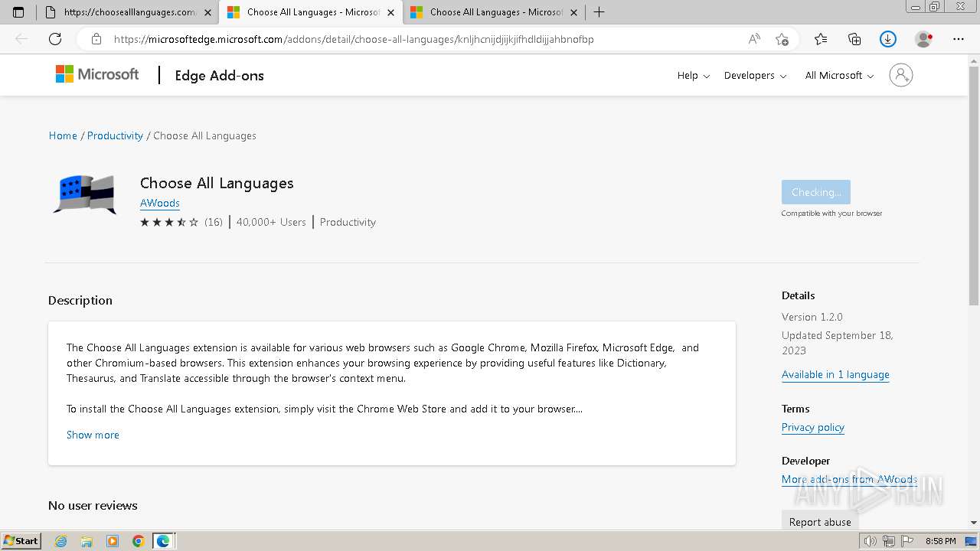Click the Choose All Languages extension logo
Image resolution: width=980 pixels, height=551 pixels.
click(85, 194)
